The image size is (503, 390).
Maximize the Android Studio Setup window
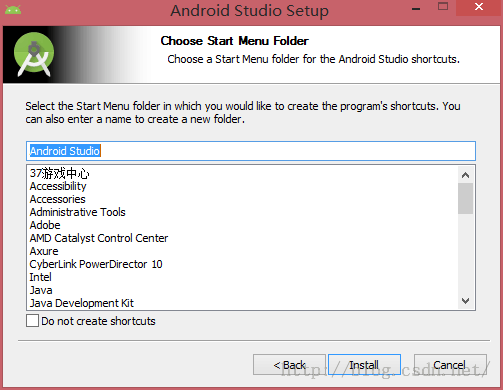443,7
